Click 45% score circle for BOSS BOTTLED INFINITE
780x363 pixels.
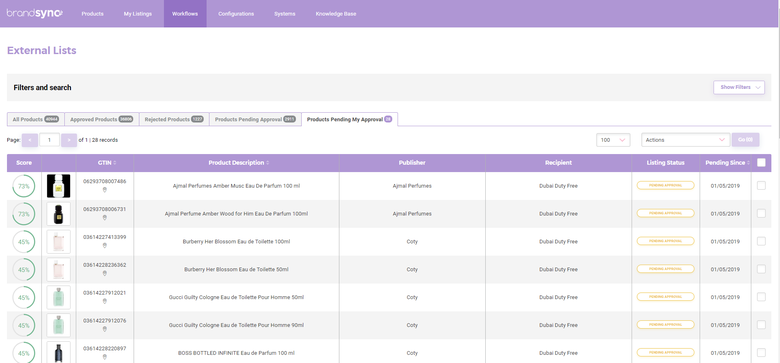[x=24, y=353]
